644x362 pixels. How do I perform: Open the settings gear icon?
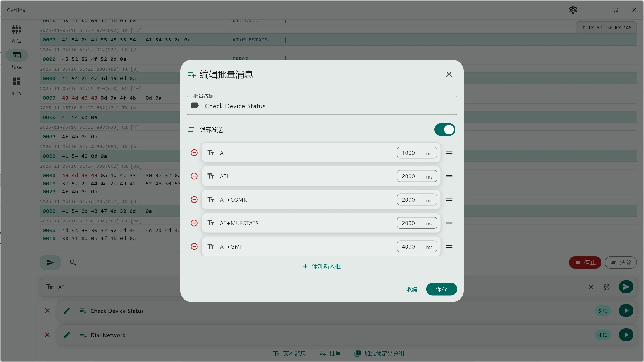pos(573,10)
